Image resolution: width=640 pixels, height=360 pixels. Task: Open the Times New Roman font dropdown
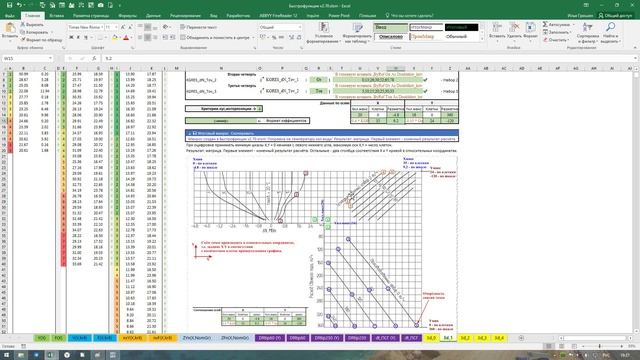(102, 27)
